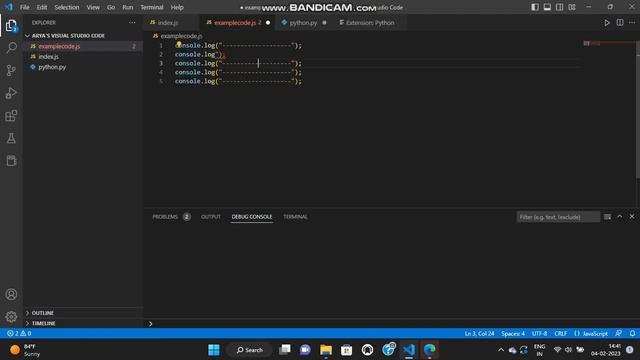The image size is (640, 360).
Task: Open the Terminal menu
Action: pyautogui.click(x=152, y=7)
